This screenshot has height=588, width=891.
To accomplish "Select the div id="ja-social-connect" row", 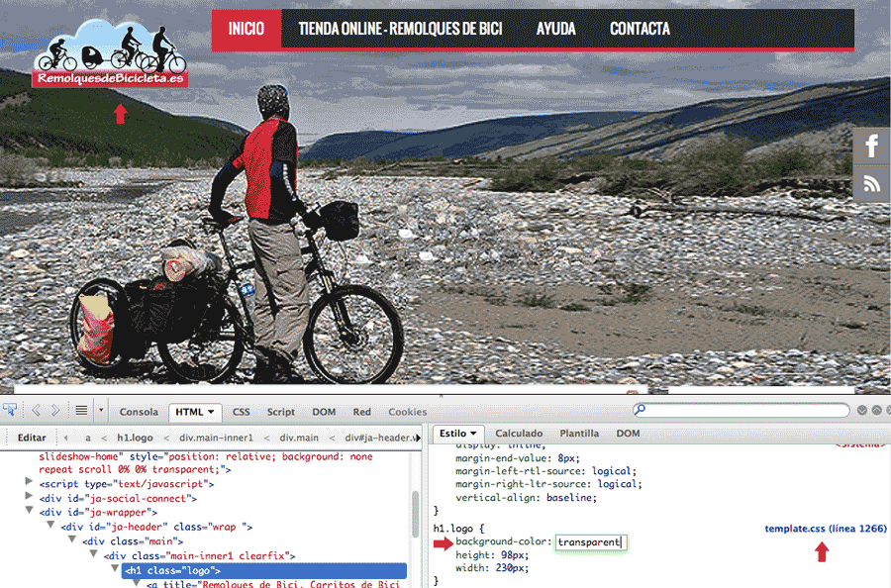I will pos(118,498).
